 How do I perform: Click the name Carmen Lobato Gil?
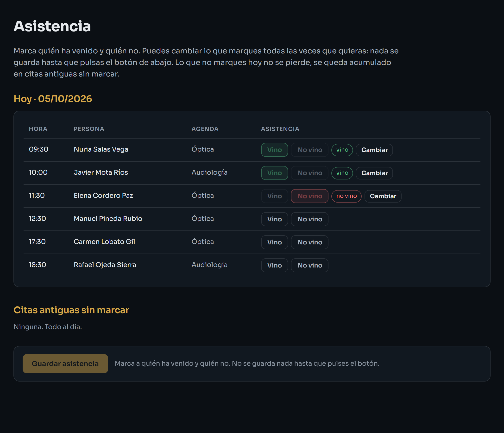(x=104, y=242)
